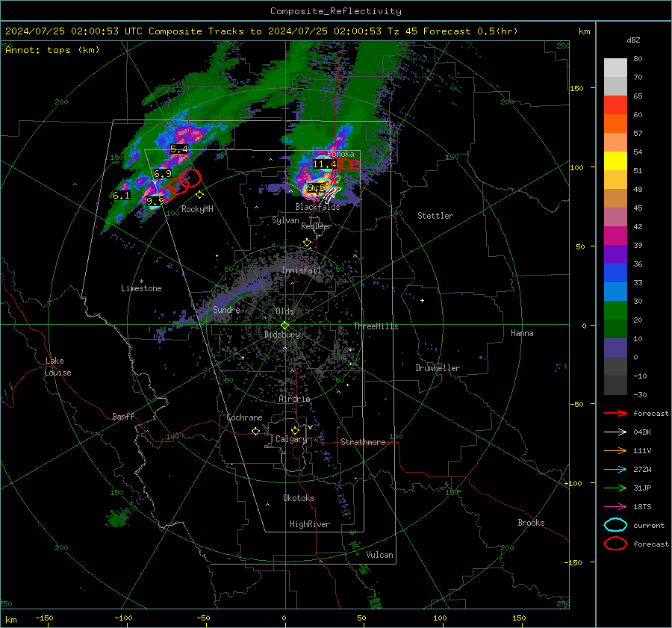Click the largest red forecast circle near RockyMH
The width and height of the screenshot is (672, 628).
190,178
